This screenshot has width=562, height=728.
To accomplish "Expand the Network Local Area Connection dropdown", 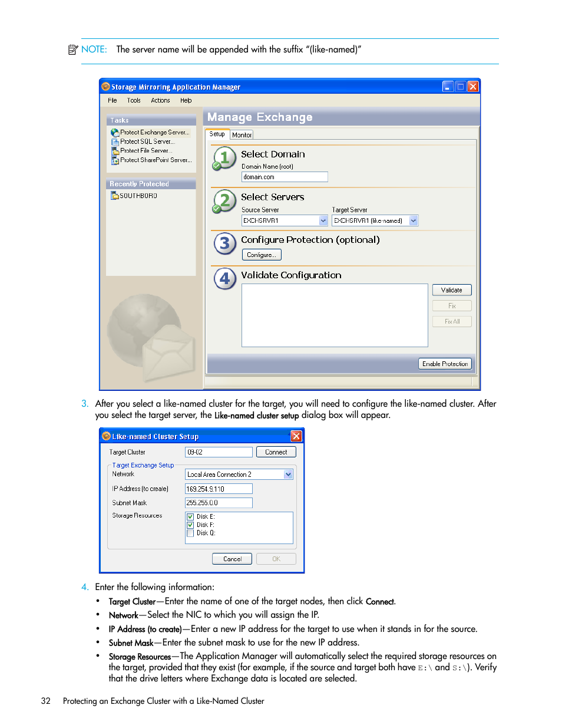I will (x=288, y=475).
